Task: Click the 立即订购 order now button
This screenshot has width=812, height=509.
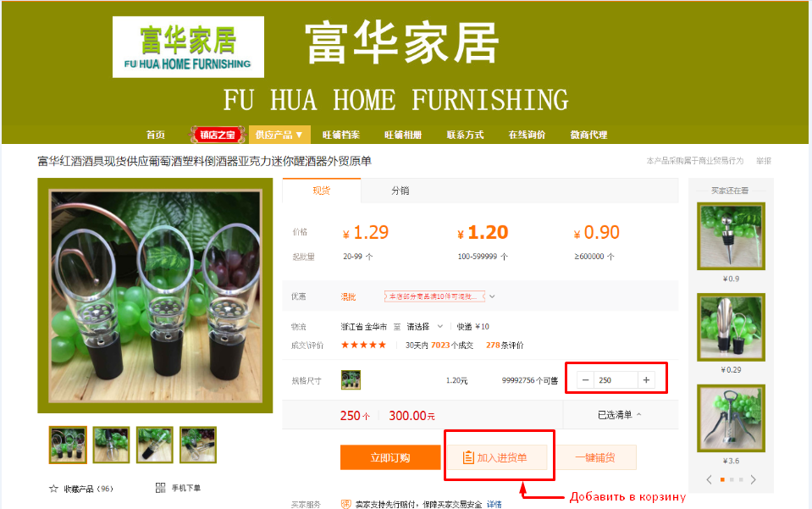Action: point(390,457)
